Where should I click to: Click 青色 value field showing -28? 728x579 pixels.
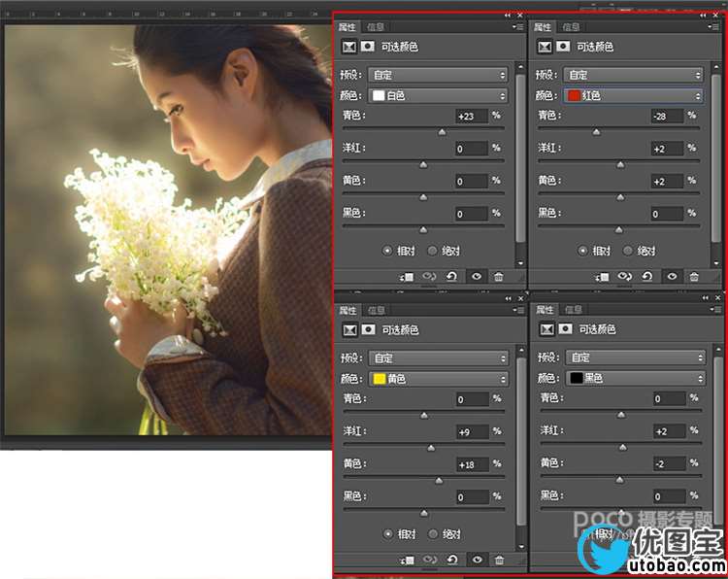[667, 116]
